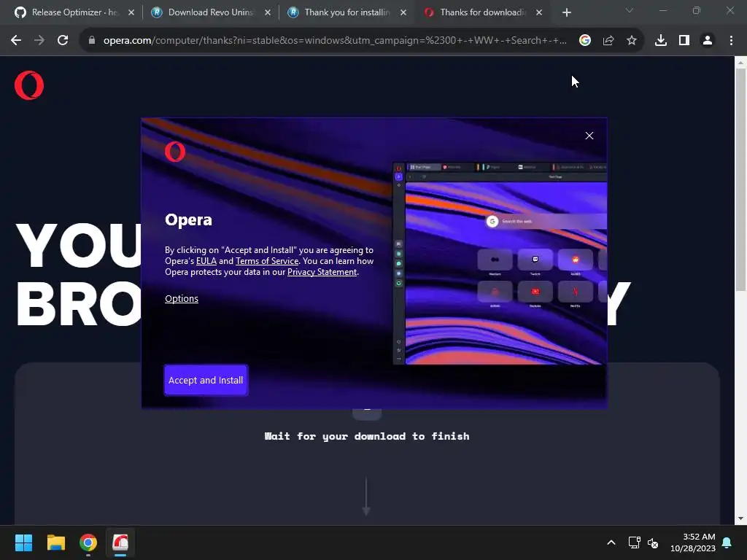Click the address bar URL
Viewport: 747px width, 560px height.
(x=335, y=41)
